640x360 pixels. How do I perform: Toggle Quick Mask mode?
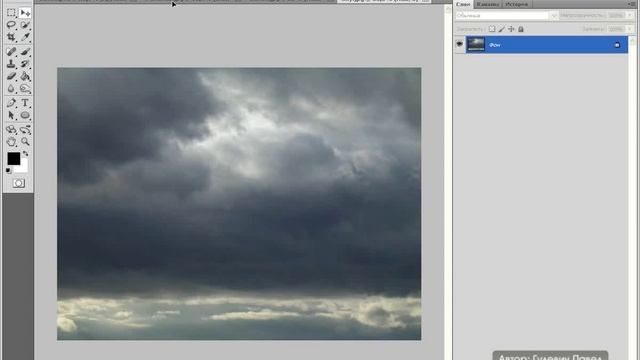tap(18, 183)
